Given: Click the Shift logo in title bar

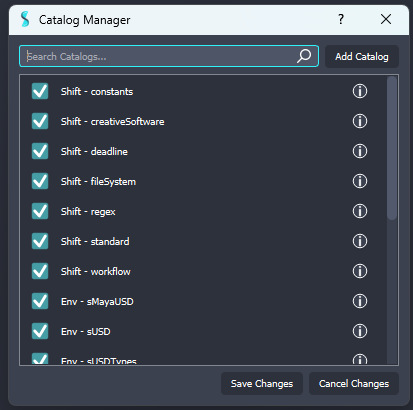Looking at the screenshot, I should click(25, 19).
